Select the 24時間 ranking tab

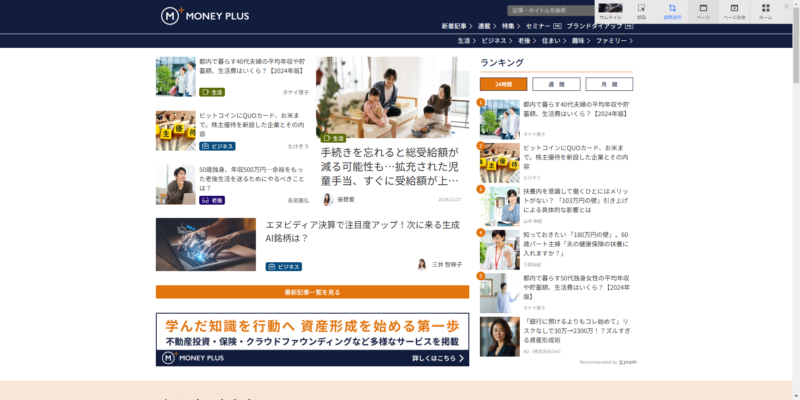503,84
